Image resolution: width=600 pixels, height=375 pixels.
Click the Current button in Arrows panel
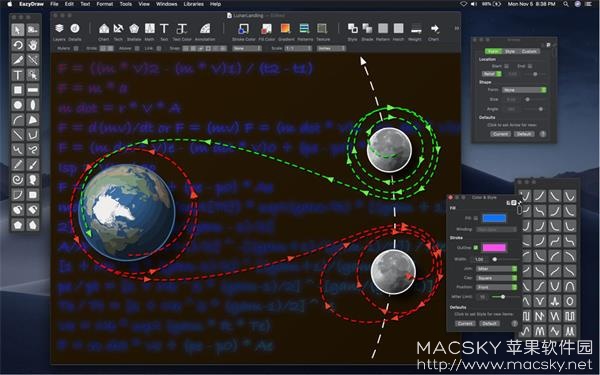click(501, 134)
